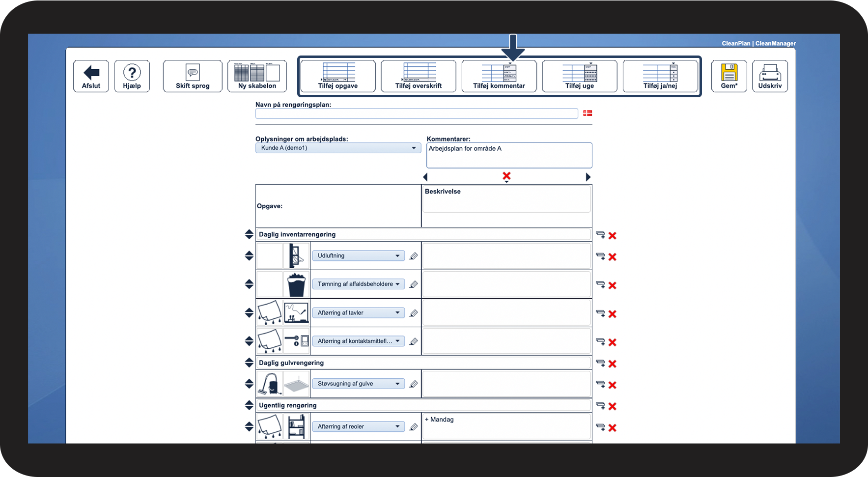The height and width of the screenshot is (477, 868).
Task: Click the Afslut back arrow button
Action: 91,76
